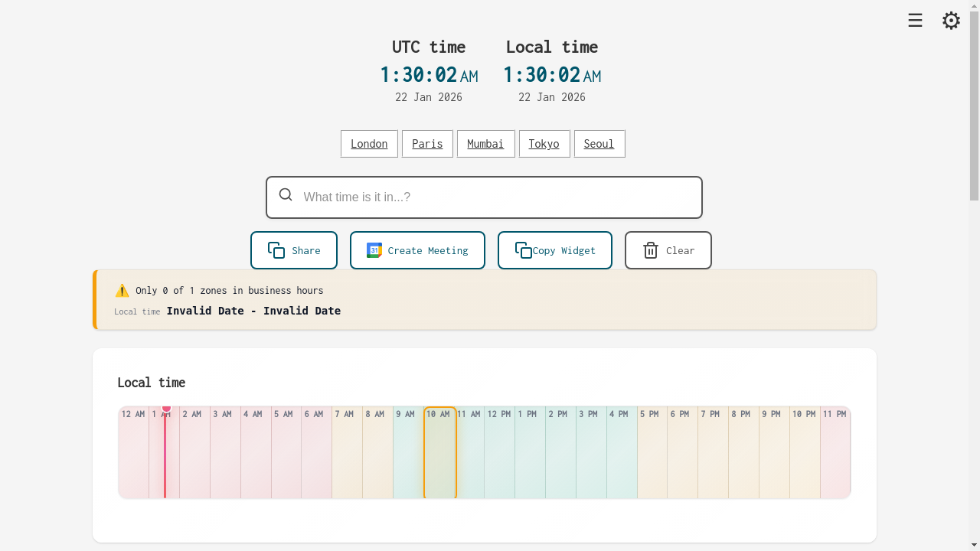Open the London time link
Image resolution: width=980 pixels, height=551 pixels.
click(x=369, y=144)
